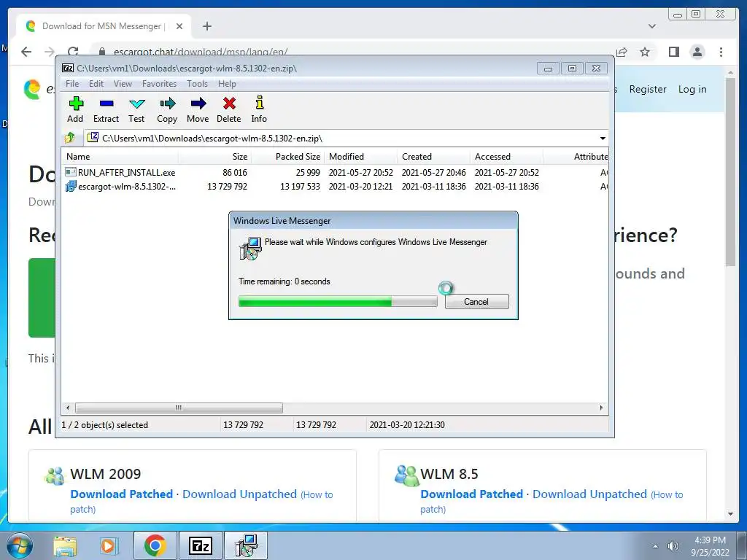Image resolution: width=747 pixels, height=560 pixels.
Task: Switch to 7-Zip on the taskbar
Action: [x=200, y=545]
